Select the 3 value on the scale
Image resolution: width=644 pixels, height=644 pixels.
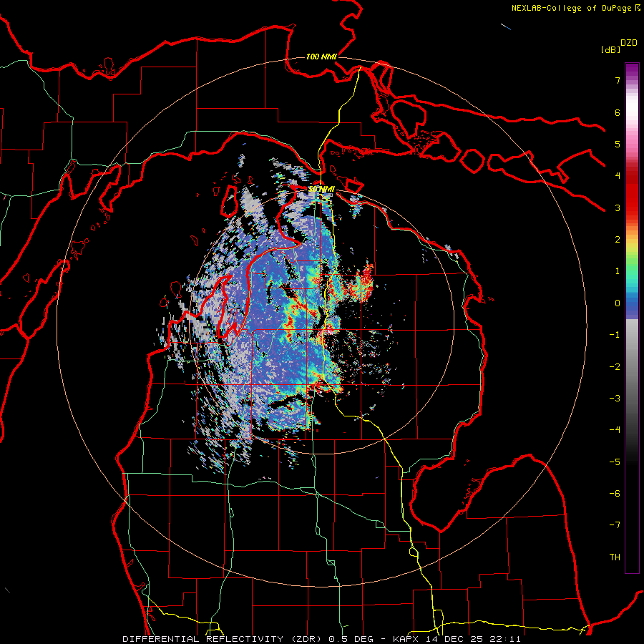(618, 208)
